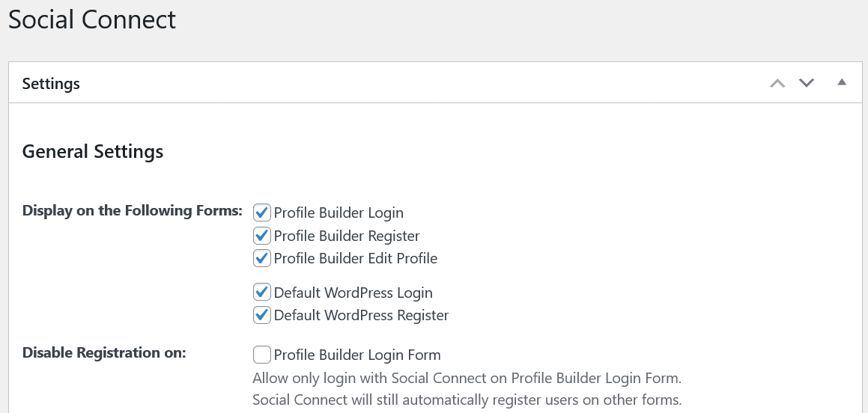
Task: Click the Social Connect page title
Action: tap(92, 19)
